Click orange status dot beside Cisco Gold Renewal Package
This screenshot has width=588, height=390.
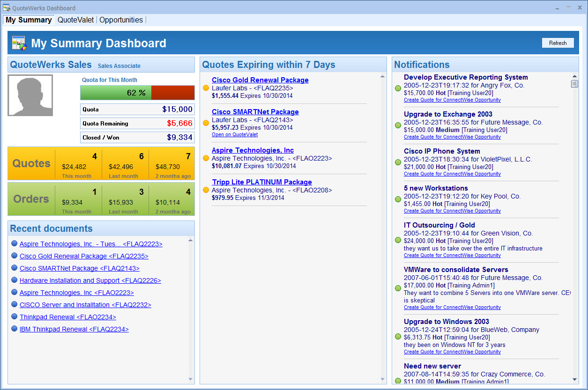click(206, 88)
